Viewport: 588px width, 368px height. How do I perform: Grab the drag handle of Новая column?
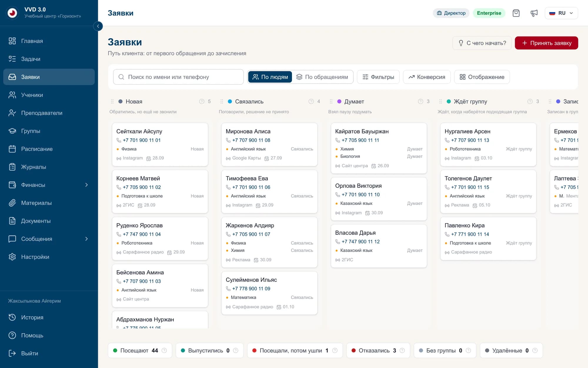pyautogui.click(x=112, y=101)
